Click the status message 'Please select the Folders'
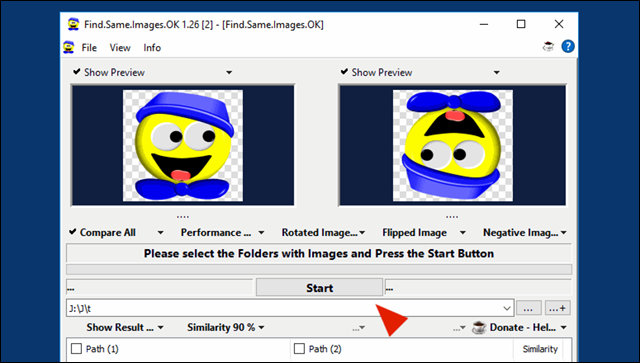The image size is (640, 363). click(x=319, y=254)
